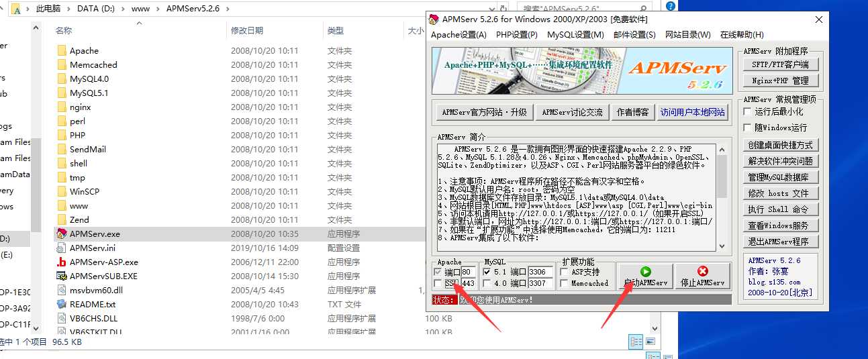868x359 pixels.
Task: Click the 修改 hosts 文件 button
Action: point(780,193)
